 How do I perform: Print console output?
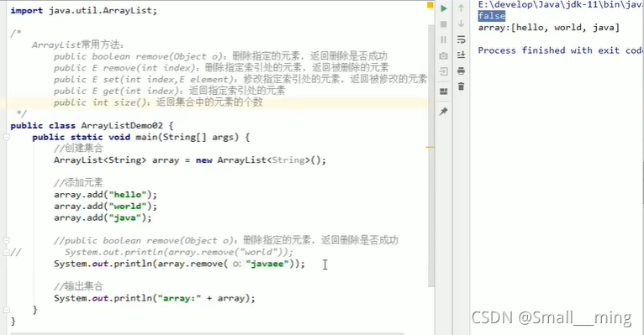point(461,71)
